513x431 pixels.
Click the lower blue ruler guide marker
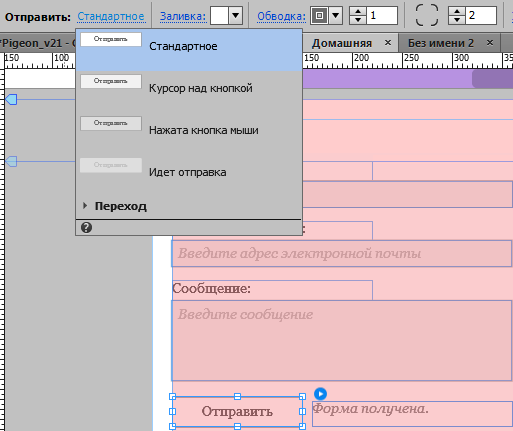[x=11, y=162]
